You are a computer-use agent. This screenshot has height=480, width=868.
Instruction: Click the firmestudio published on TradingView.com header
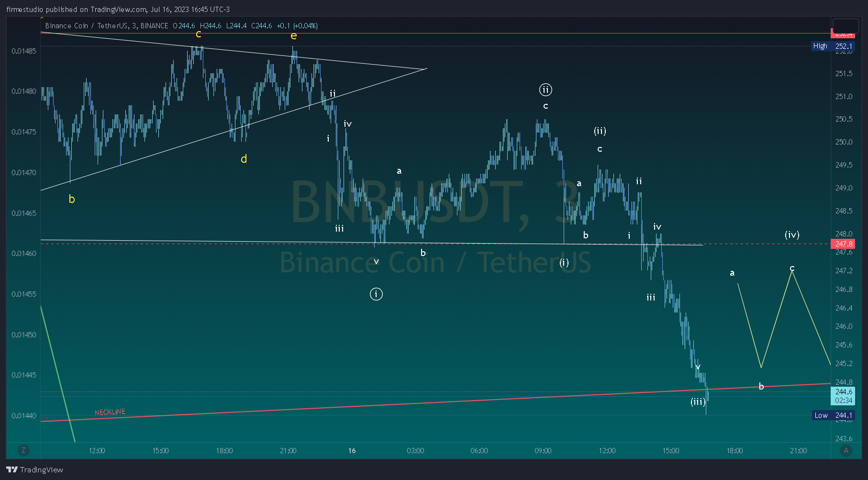(x=118, y=9)
